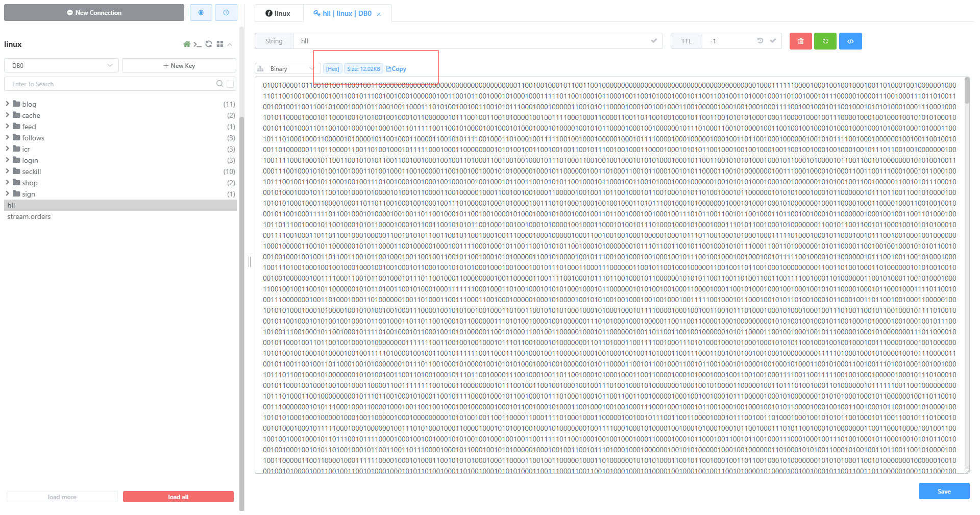The height and width of the screenshot is (515, 980).
Task: Open the Redis console terminal icon
Action: tap(198, 44)
